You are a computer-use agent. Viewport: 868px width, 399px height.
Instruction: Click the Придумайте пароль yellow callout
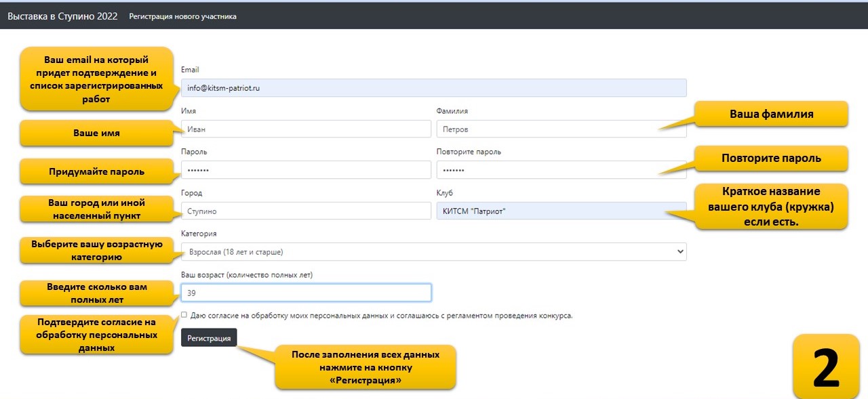(x=96, y=171)
